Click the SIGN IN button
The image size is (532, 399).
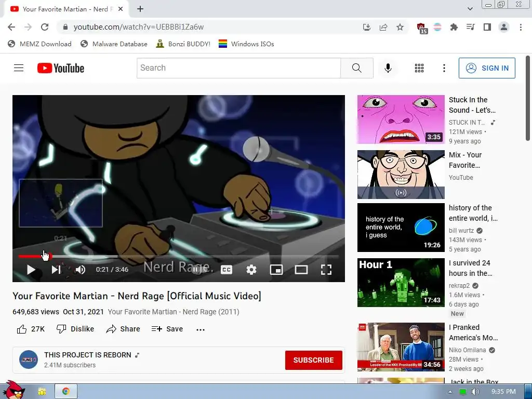click(x=487, y=68)
